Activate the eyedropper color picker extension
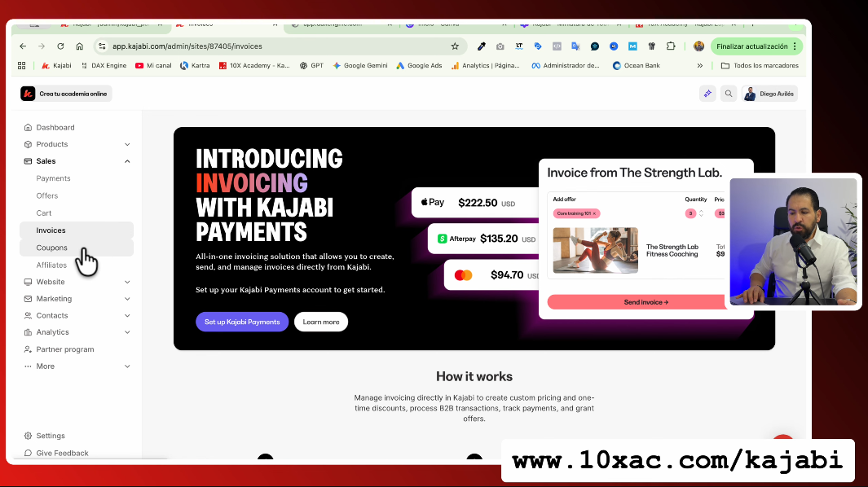This screenshot has height=487, width=868. point(482,46)
